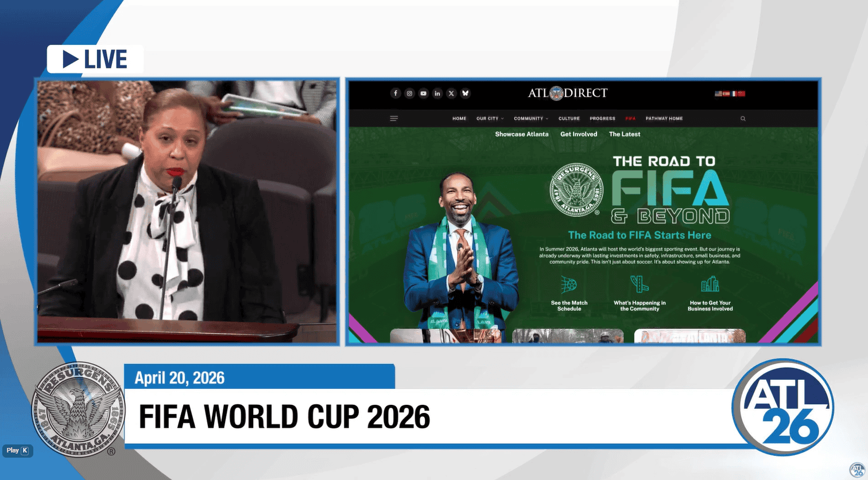Open the X (Twitter) social icon

[451, 93]
